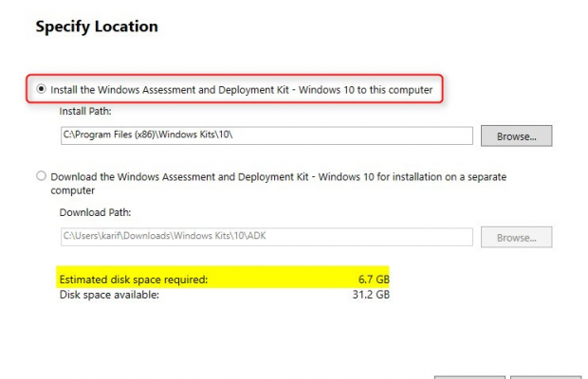Screen dimensions: 588x379
Task: Click the disabled Browse button for Download Path
Action: [516, 237]
